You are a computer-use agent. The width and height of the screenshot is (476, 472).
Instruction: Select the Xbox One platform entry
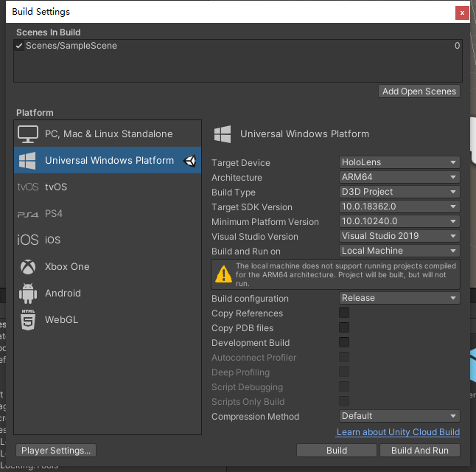[x=108, y=266]
